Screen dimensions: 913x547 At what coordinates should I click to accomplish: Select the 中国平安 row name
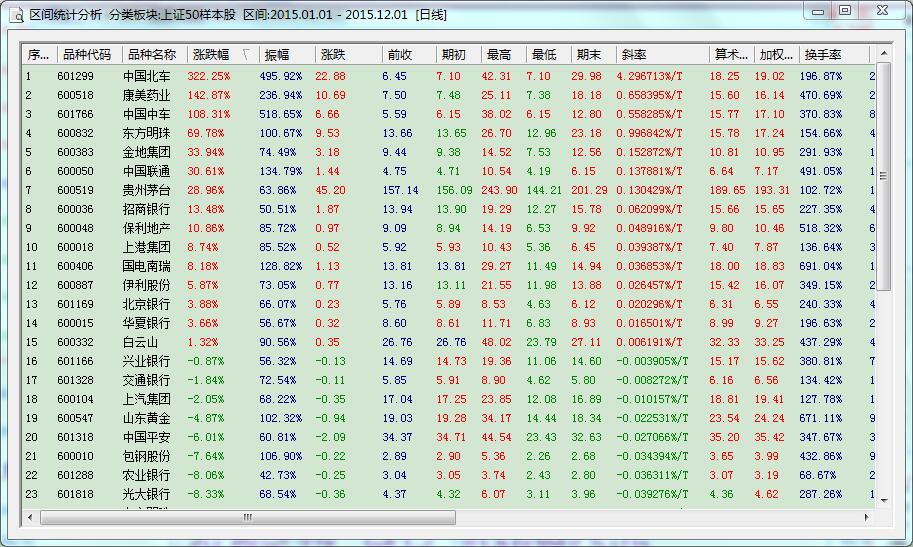point(146,437)
